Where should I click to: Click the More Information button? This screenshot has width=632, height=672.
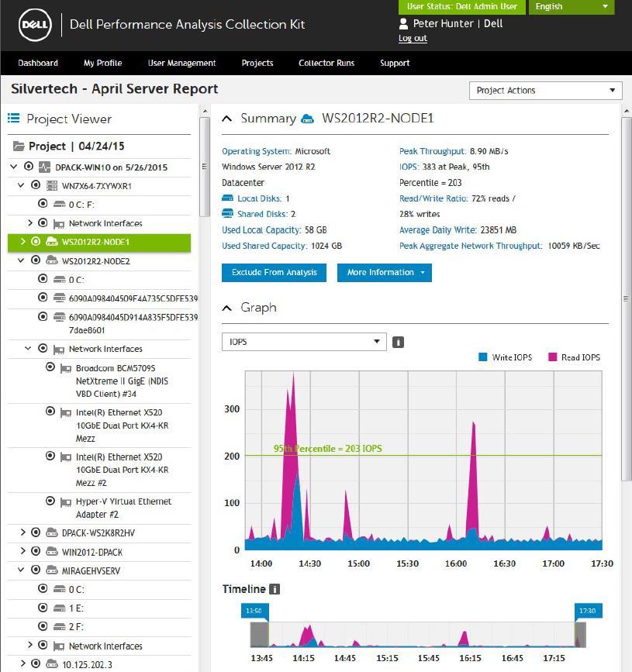tap(385, 273)
